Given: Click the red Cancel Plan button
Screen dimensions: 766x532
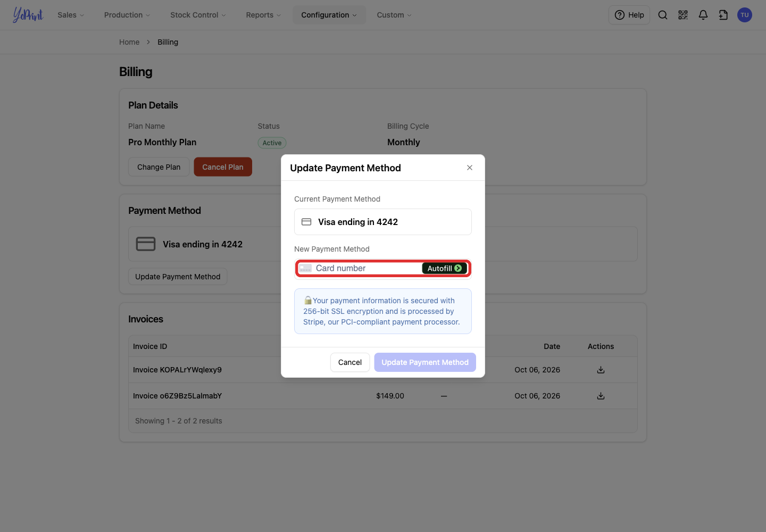Looking at the screenshot, I should (223, 167).
